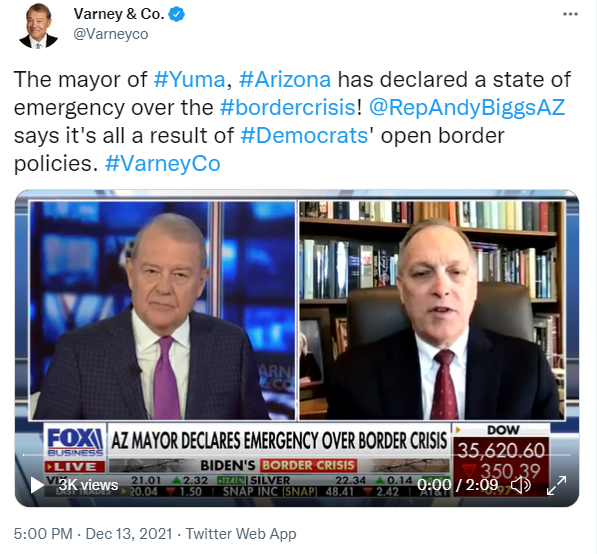Play the video with the play icon
The height and width of the screenshot is (554, 597).
tap(37, 485)
